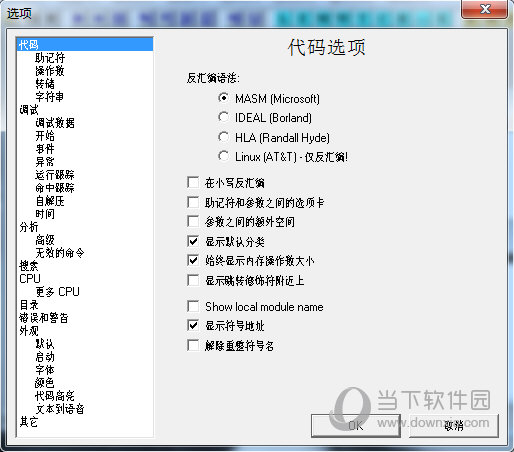The width and height of the screenshot is (514, 452).
Task: Select 字体 tree item
Action: [45, 370]
